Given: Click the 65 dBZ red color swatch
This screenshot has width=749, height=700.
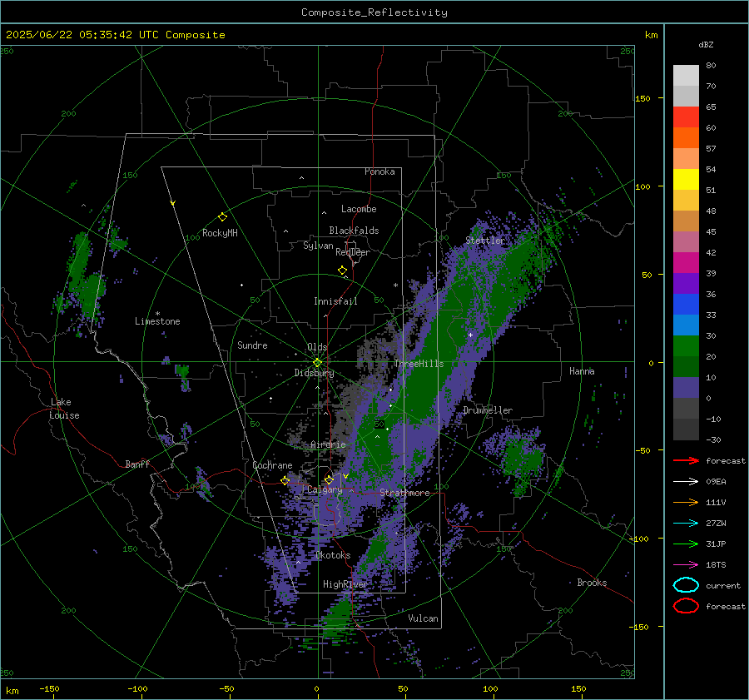Looking at the screenshot, I should [686, 117].
